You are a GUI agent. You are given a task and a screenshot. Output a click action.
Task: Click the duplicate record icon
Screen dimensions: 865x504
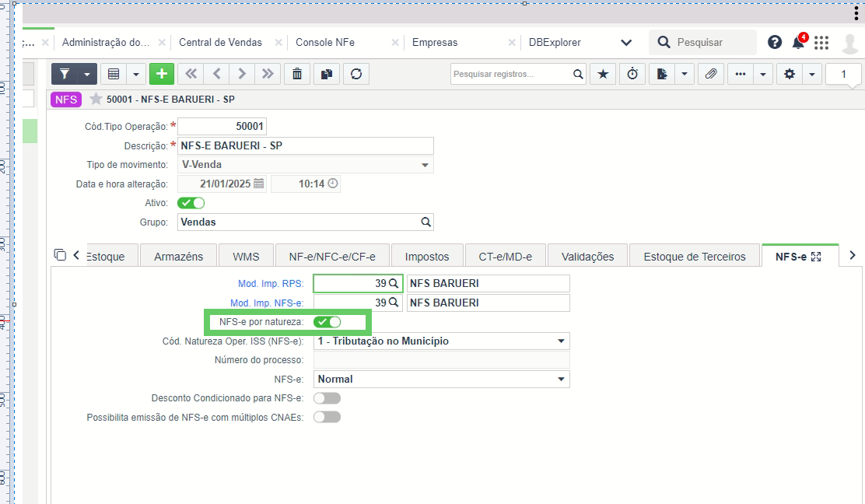tap(327, 74)
